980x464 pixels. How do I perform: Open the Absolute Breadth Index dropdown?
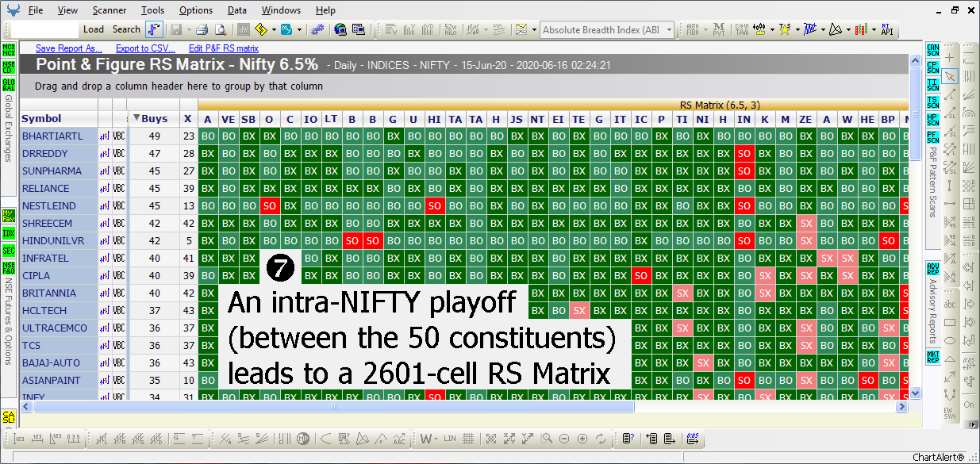point(669,30)
